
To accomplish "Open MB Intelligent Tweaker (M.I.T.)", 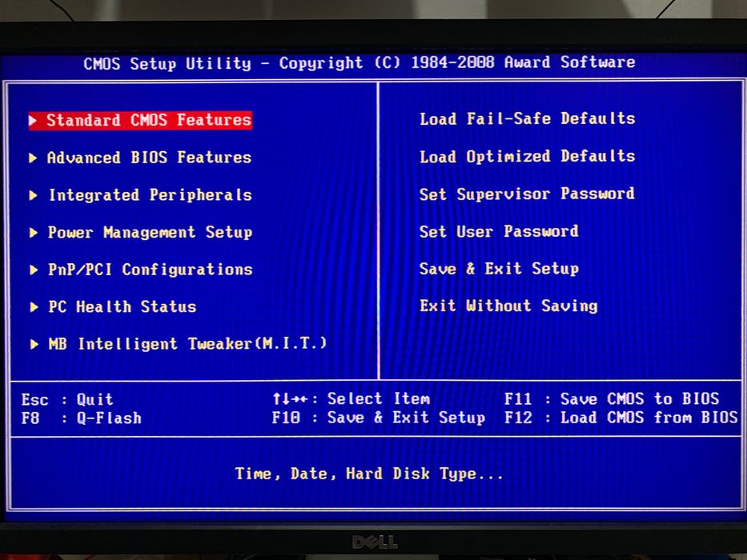I will point(187,344).
